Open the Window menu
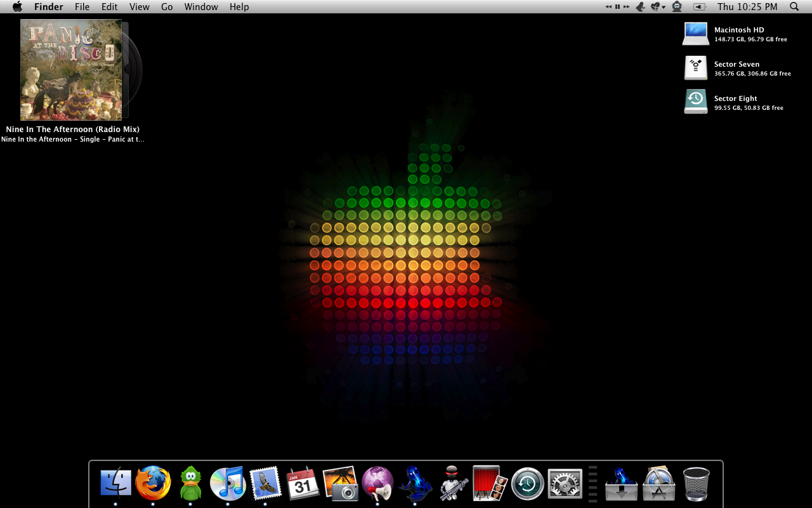Viewport: 812px width, 508px height. pyautogui.click(x=201, y=6)
